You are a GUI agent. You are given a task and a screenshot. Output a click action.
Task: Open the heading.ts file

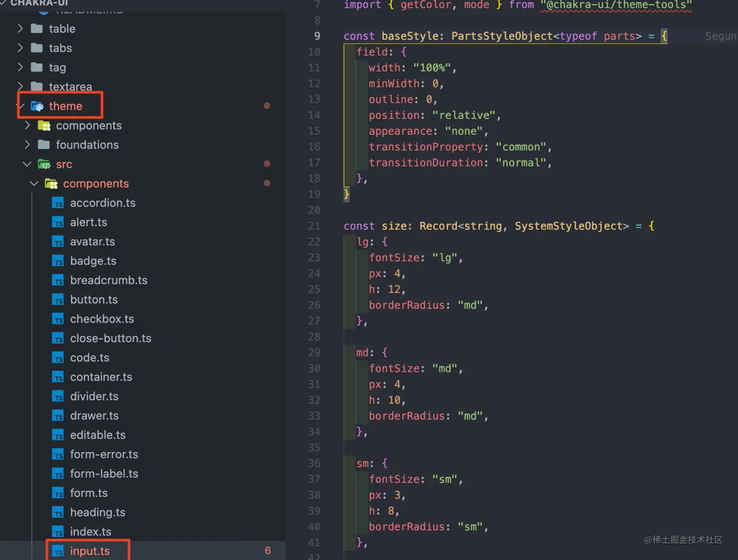tap(98, 512)
